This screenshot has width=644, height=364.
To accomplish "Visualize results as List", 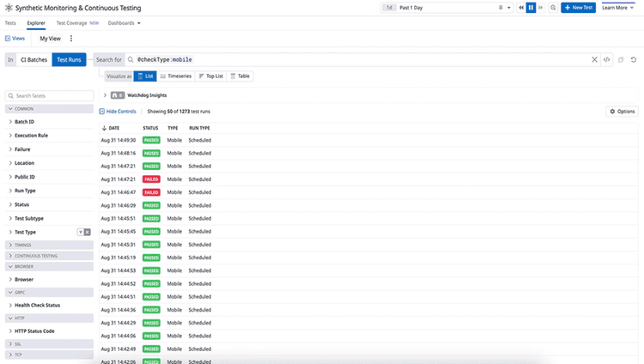I will [145, 76].
